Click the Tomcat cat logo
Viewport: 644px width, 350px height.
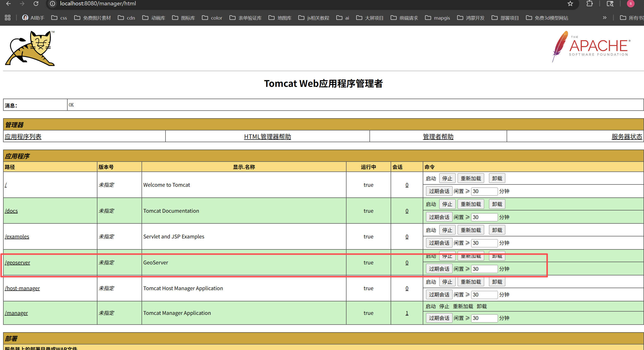[30, 48]
